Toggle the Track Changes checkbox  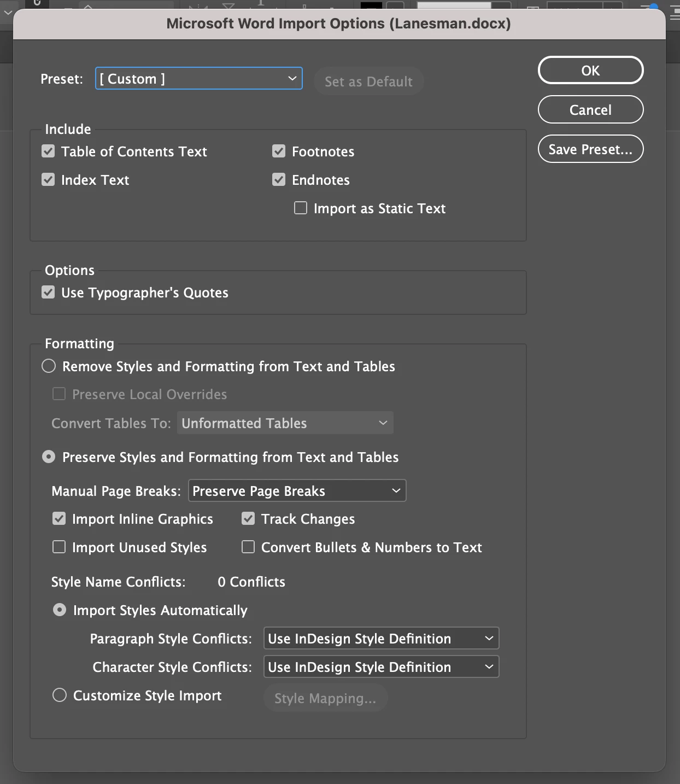pyautogui.click(x=248, y=518)
